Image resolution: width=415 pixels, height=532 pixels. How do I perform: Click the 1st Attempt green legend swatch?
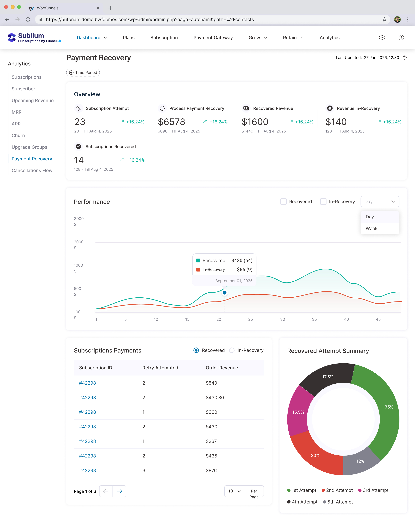[289, 490]
